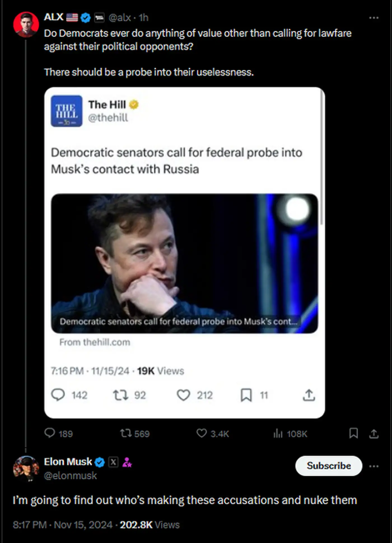Click the X affiliation badge beside Elon Musk
Viewport: 392px width, 543px height.
pos(113,462)
